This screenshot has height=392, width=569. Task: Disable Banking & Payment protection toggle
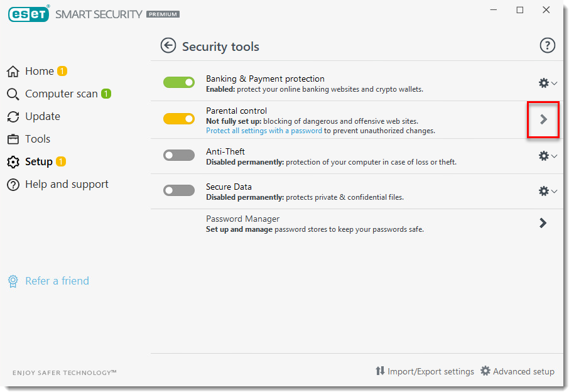pos(179,82)
